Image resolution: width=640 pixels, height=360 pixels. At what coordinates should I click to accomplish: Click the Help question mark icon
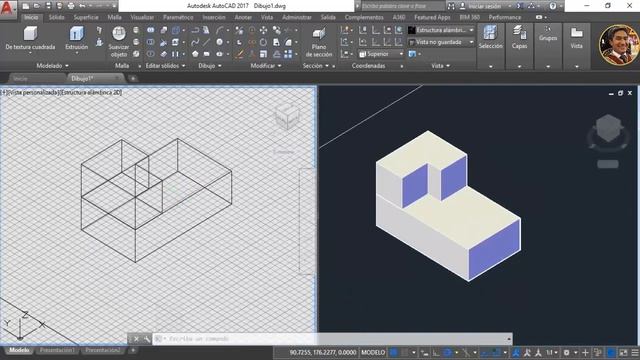553,6
